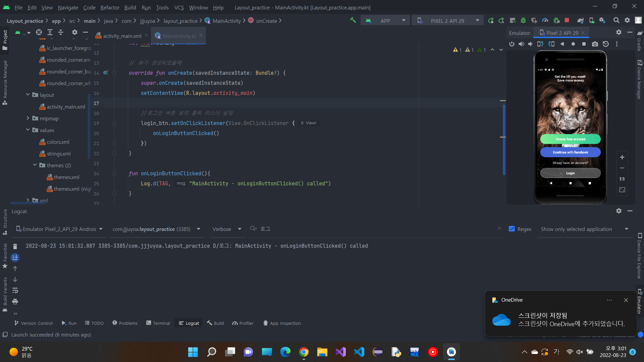Image resolution: width=644 pixels, height=362 pixels.
Task: Open the Refactor menu
Action: (110, 7)
